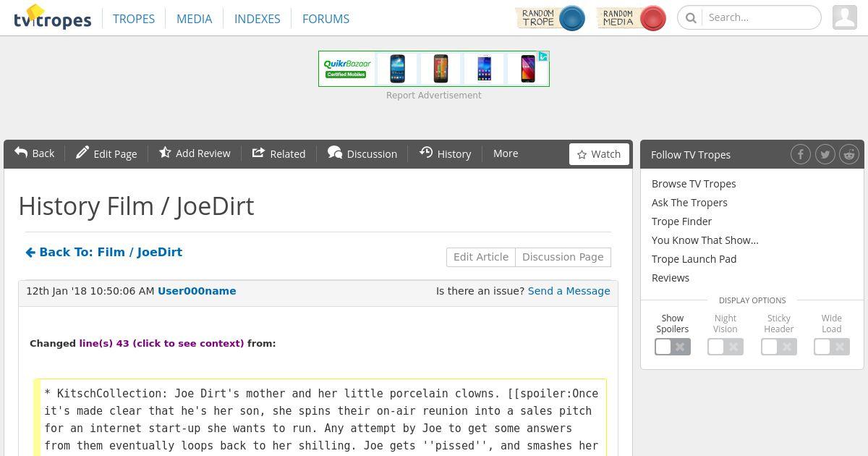
Task: Open the Discussion toolbar item
Action: 362,153
